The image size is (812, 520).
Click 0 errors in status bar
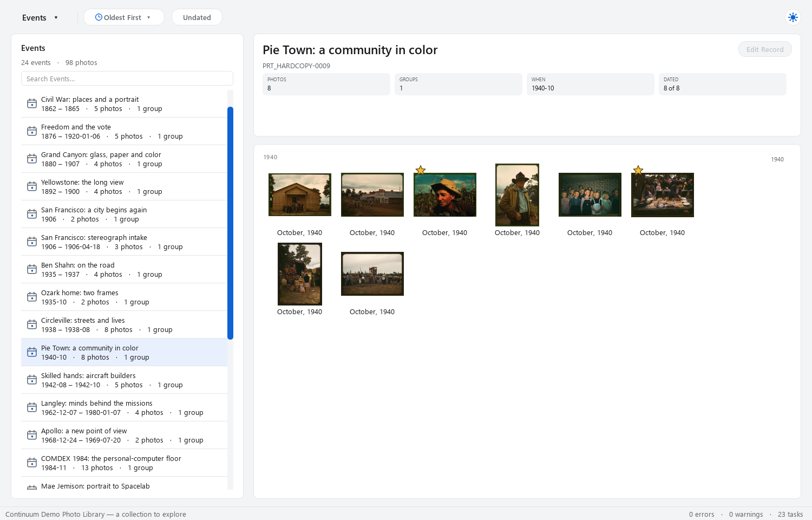(x=702, y=514)
